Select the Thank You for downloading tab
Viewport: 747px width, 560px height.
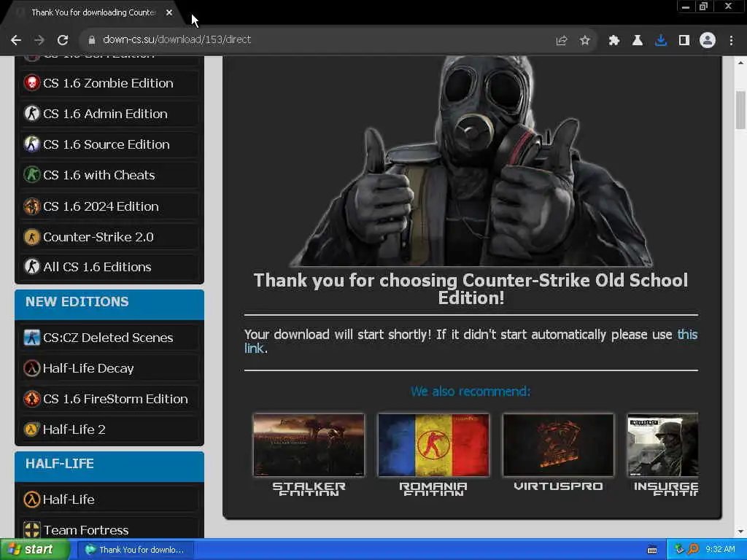pyautogui.click(x=93, y=13)
